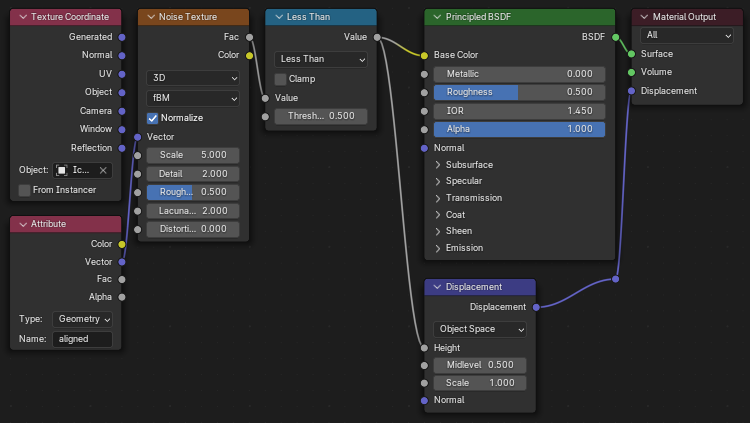Click the Camera output socket
This screenshot has height=423, width=750.
(x=122, y=111)
